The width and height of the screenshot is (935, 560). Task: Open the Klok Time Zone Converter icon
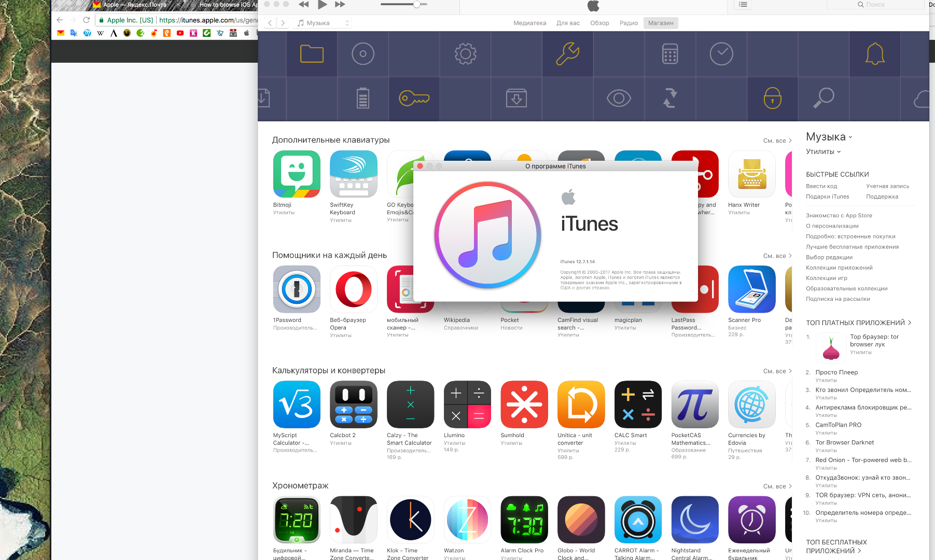pos(411,520)
